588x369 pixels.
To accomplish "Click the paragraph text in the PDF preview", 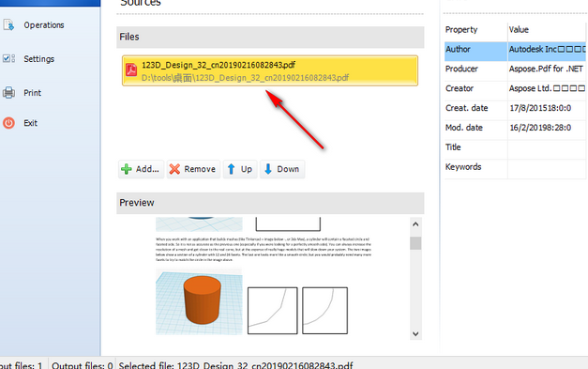I will pyautogui.click(x=264, y=249).
